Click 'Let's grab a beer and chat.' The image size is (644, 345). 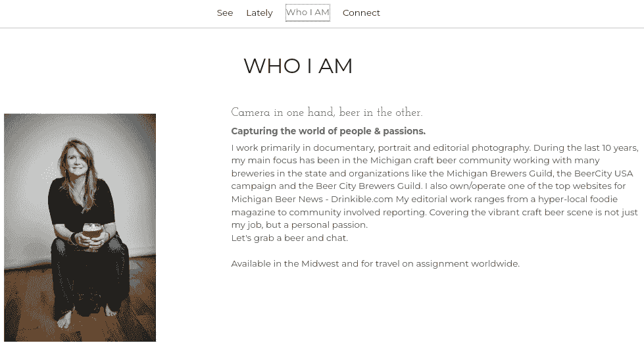[x=289, y=238]
